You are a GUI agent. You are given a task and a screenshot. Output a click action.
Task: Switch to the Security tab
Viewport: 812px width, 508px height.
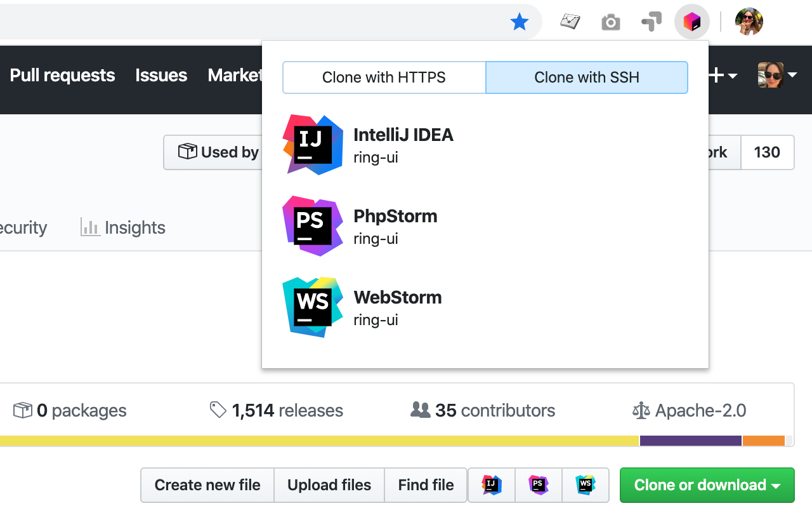23,227
